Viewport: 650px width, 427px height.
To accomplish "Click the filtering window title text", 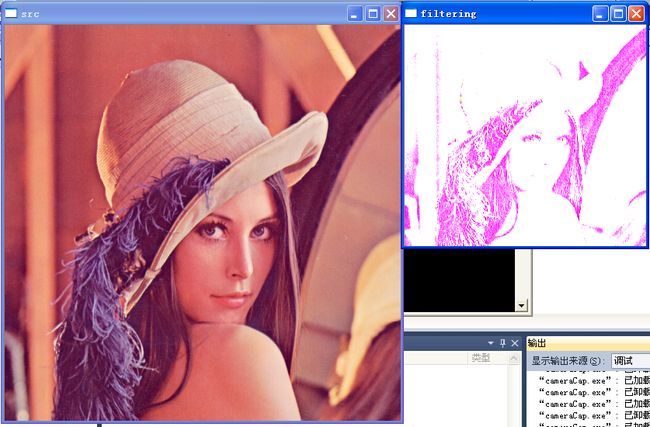I will 449,14.
